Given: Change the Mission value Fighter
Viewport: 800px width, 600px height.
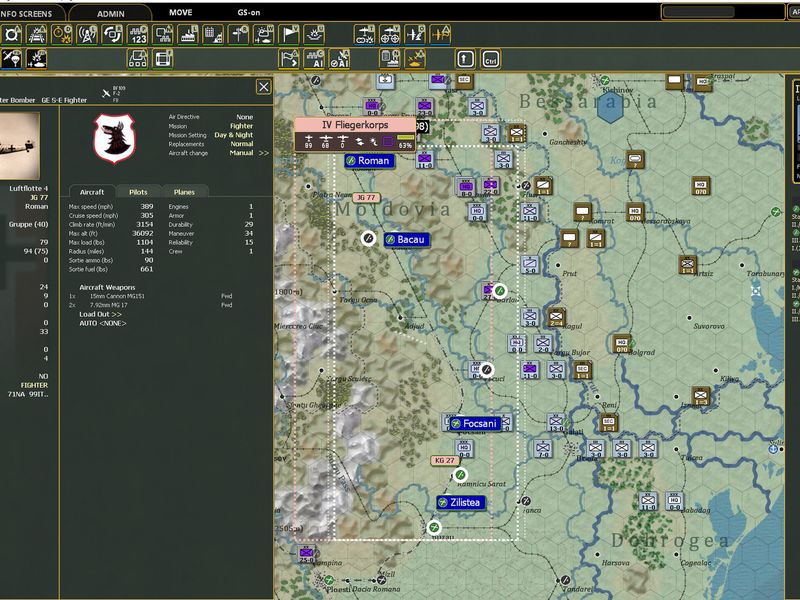Looking at the screenshot, I should [241, 126].
